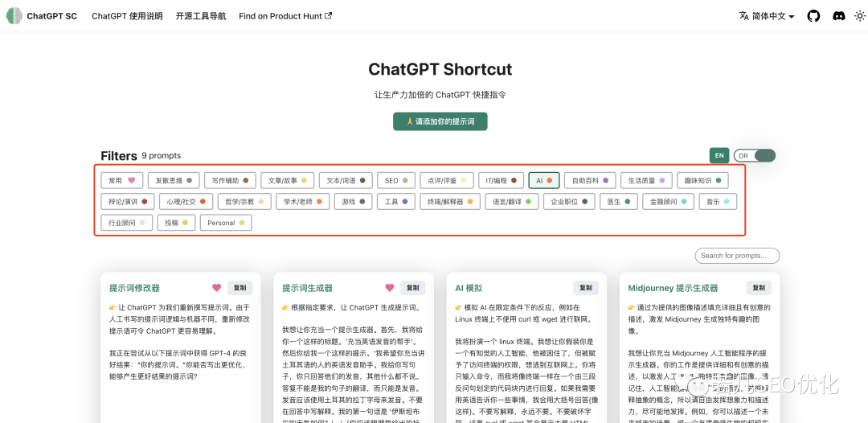Select the IT/编程 filter tag
Viewport: 868px width, 423px height.
(x=501, y=180)
